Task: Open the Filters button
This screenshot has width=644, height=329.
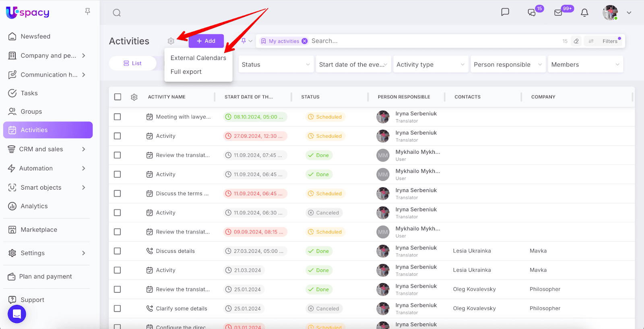Action: tap(605, 41)
